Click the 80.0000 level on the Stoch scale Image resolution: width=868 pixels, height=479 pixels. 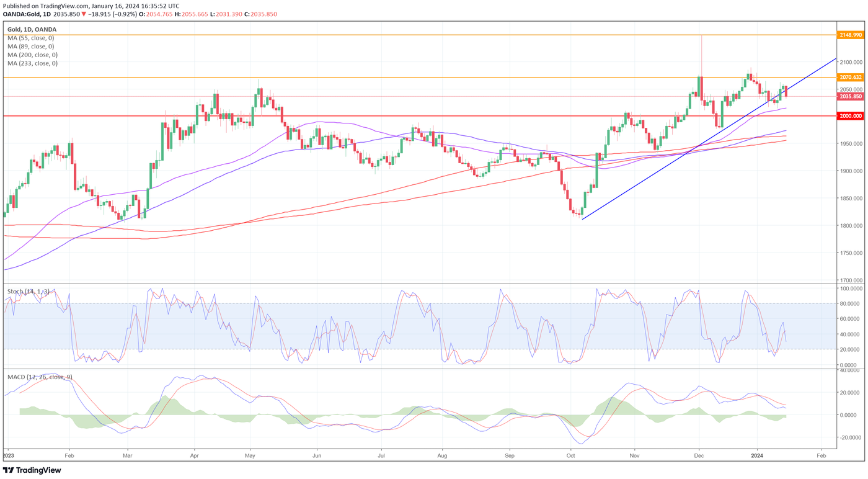pyautogui.click(x=851, y=303)
